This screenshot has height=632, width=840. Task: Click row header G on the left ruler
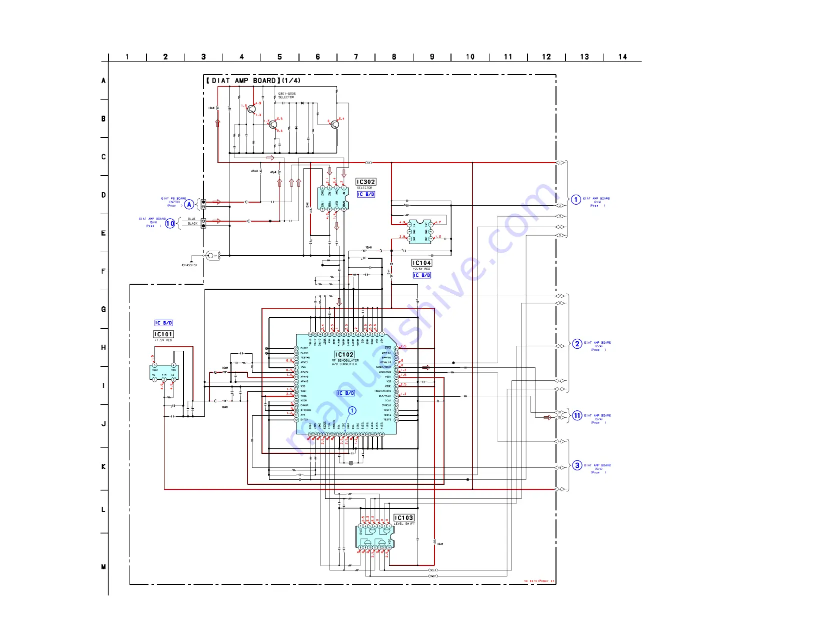click(x=103, y=309)
